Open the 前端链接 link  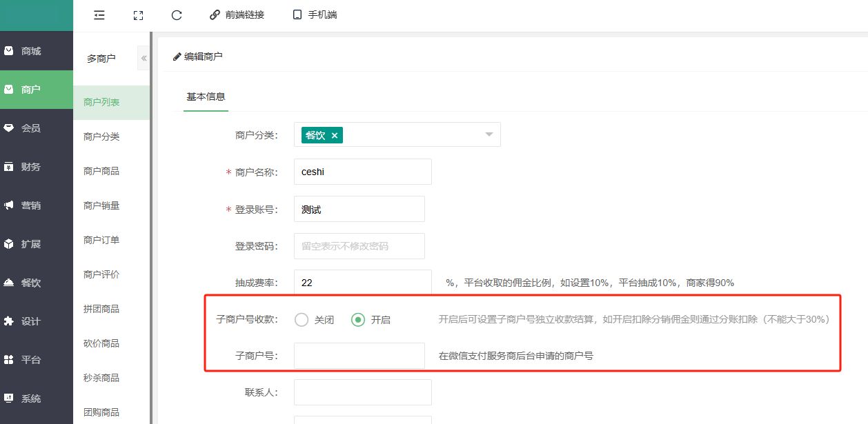pos(237,14)
